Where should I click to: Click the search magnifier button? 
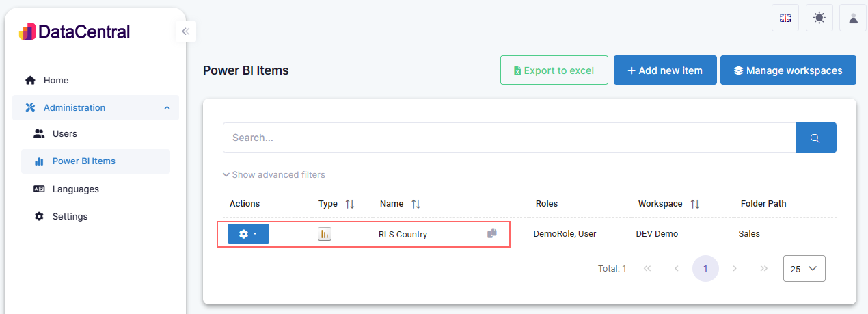pyautogui.click(x=815, y=138)
